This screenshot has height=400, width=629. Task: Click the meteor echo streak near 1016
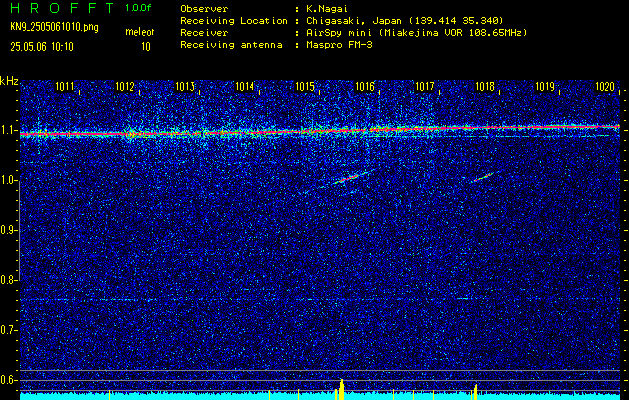[x=347, y=178]
